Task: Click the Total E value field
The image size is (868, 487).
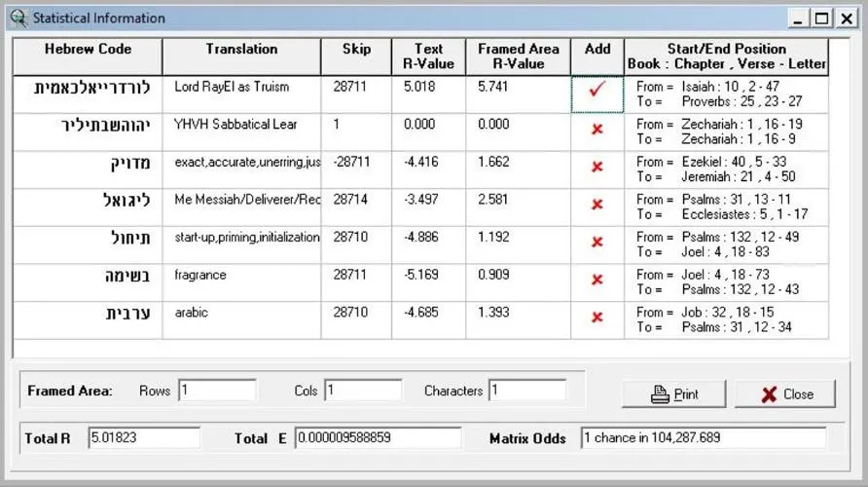Action: [378, 437]
